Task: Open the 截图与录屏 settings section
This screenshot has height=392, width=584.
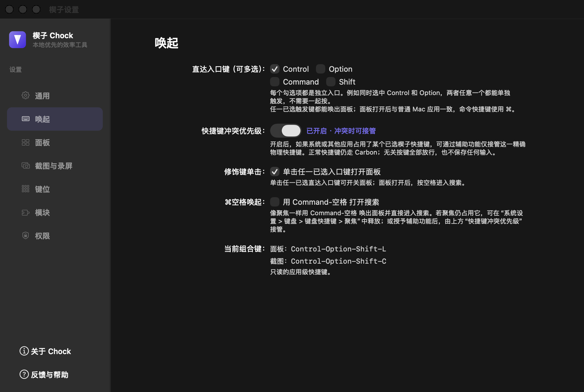Action: 55,166
